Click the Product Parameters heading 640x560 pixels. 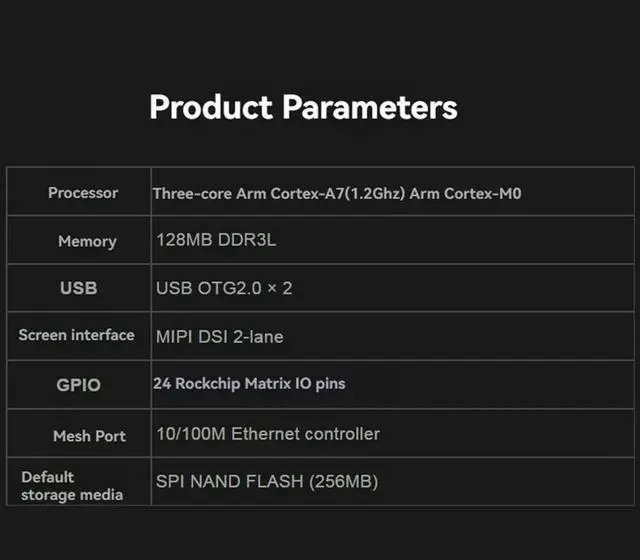click(303, 107)
